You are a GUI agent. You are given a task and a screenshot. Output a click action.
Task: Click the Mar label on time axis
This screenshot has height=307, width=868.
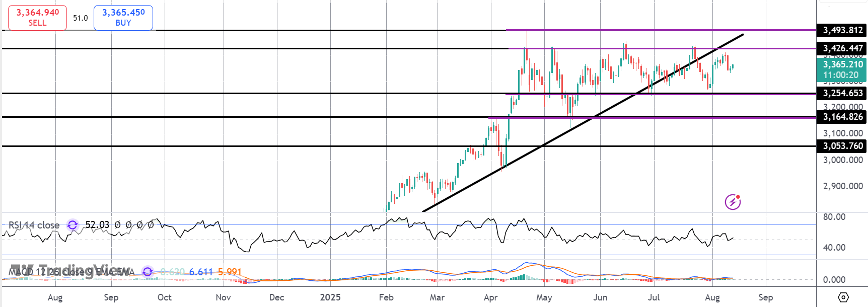point(437,297)
